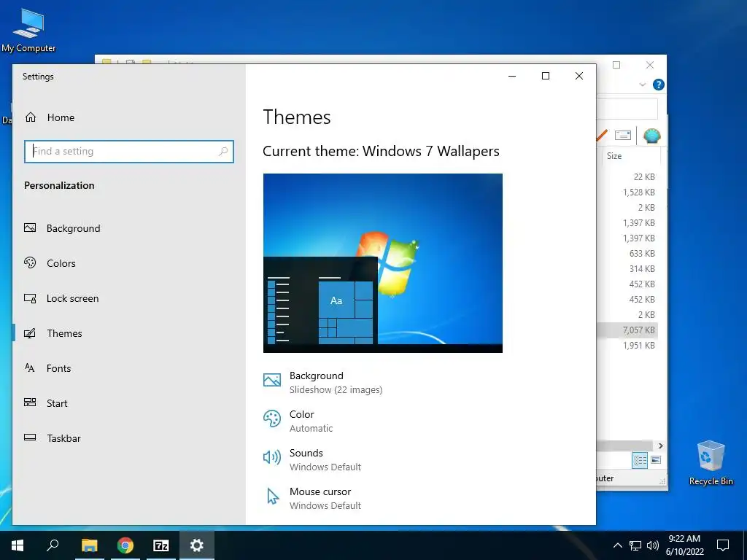Select the file row sized 1,528 KB
This screenshot has width=747, height=560.
pyautogui.click(x=626, y=192)
